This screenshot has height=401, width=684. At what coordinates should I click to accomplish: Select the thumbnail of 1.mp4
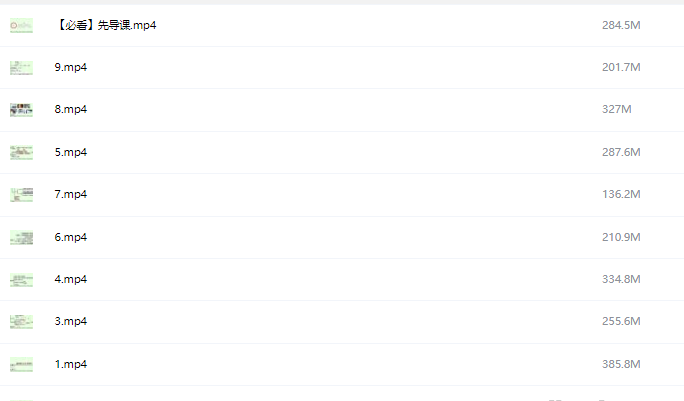coord(21,365)
